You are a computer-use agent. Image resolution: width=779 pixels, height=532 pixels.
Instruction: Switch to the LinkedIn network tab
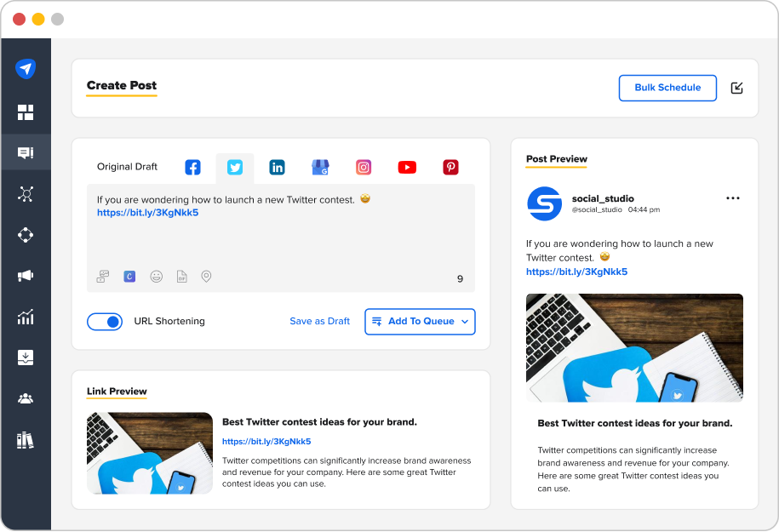click(x=278, y=168)
